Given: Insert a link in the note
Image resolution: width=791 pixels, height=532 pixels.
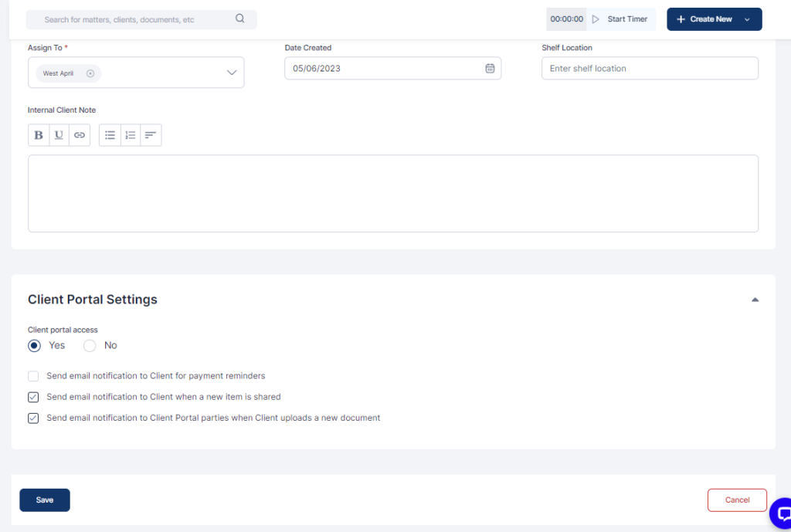Looking at the screenshot, I should pyautogui.click(x=80, y=135).
